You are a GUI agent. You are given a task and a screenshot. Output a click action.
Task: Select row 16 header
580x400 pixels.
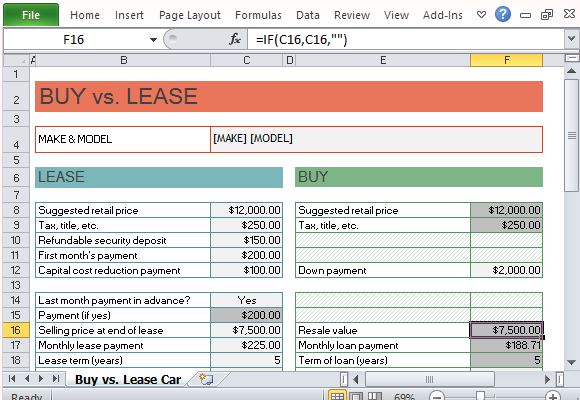16,330
